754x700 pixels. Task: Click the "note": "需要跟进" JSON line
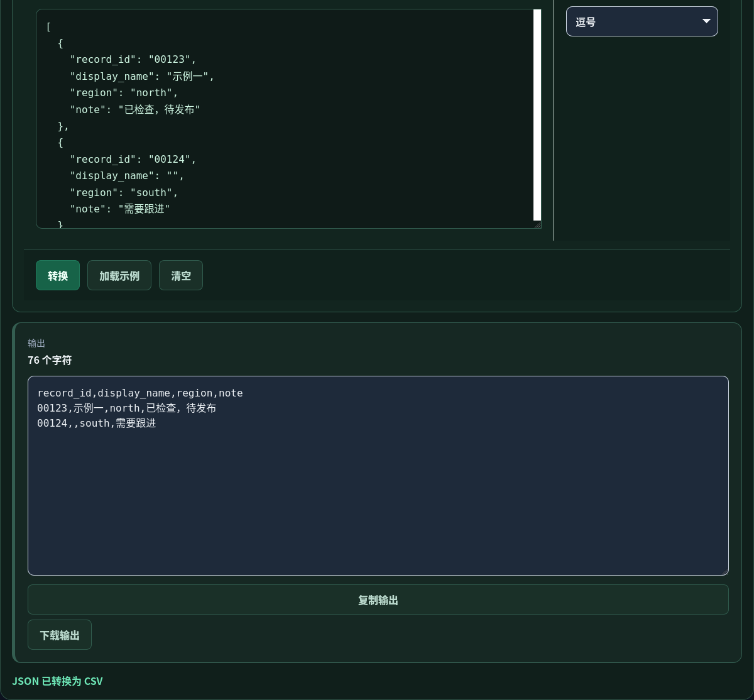point(120,209)
